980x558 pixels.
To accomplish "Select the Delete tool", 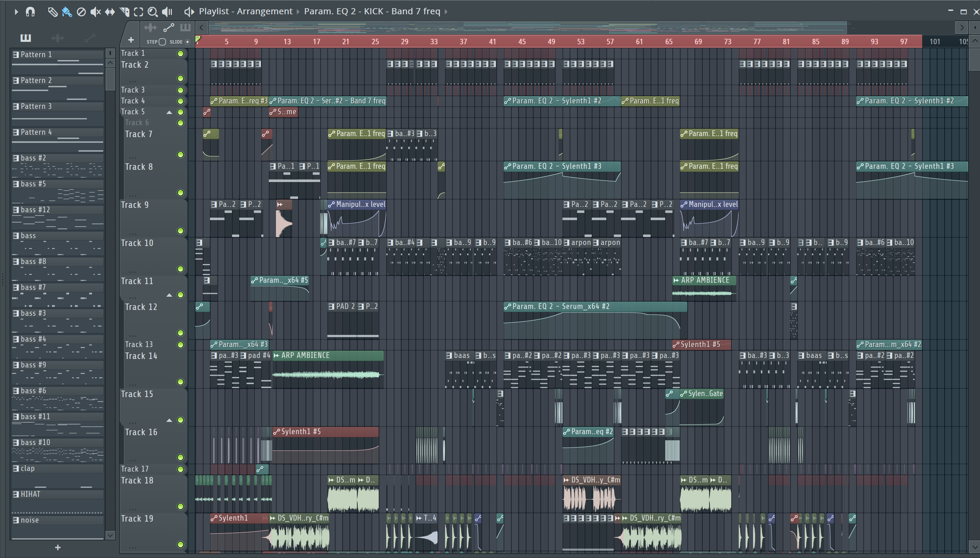I will (81, 12).
